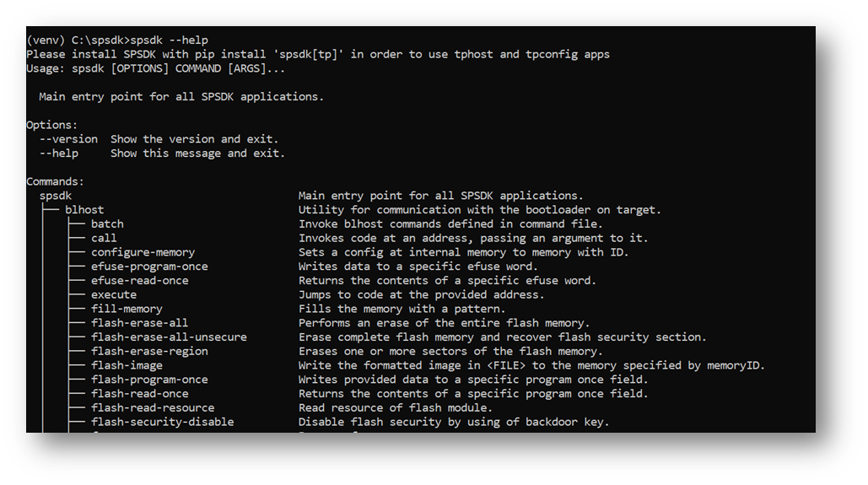Click the flash-program-once command
The width and height of the screenshot is (868, 485).
(x=149, y=380)
